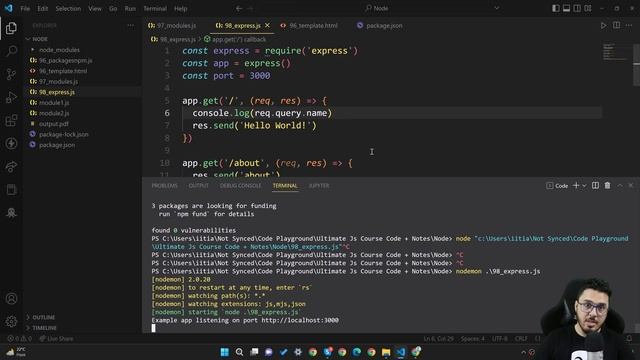Open the Extensions view
640x360 pixels.
[x=11, y=120]
